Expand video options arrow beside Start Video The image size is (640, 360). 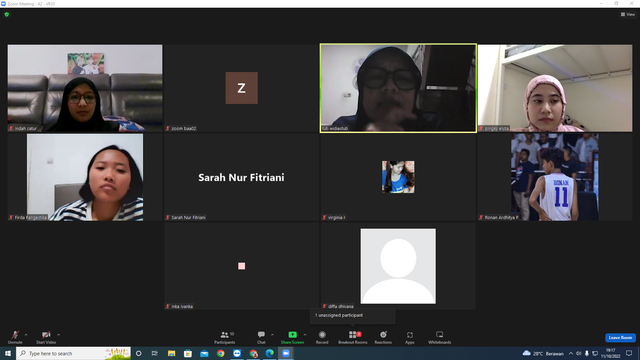(x=58, y=335)
